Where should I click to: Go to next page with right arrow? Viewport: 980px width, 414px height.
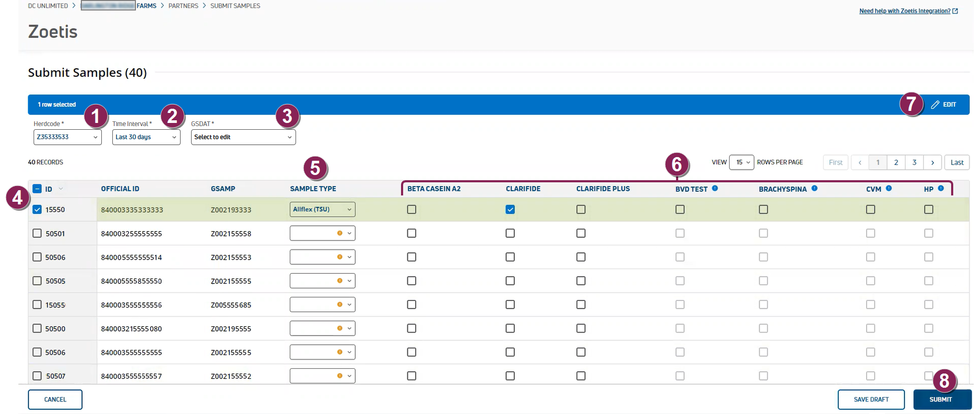pyautogui.click(x=932, y=162)
